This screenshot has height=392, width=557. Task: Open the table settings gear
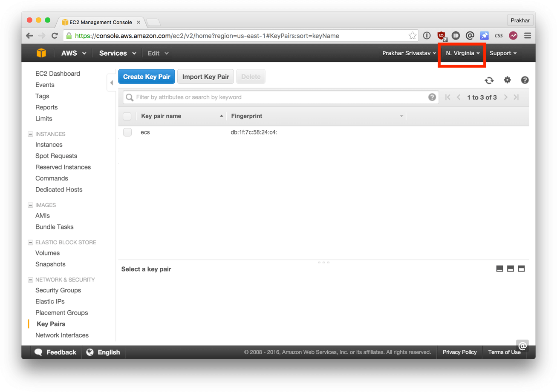click(507, 80)
